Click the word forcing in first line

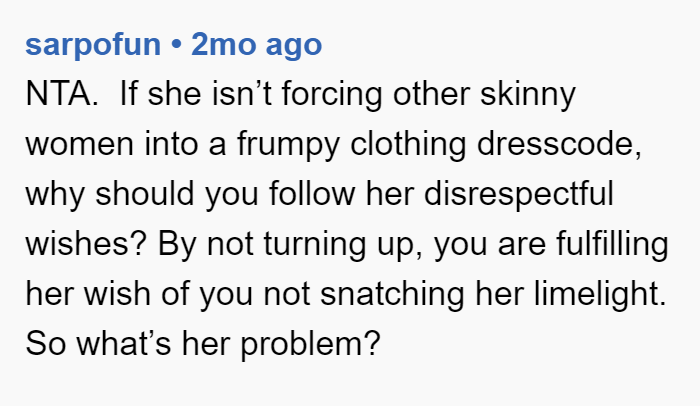click(332, 94)
